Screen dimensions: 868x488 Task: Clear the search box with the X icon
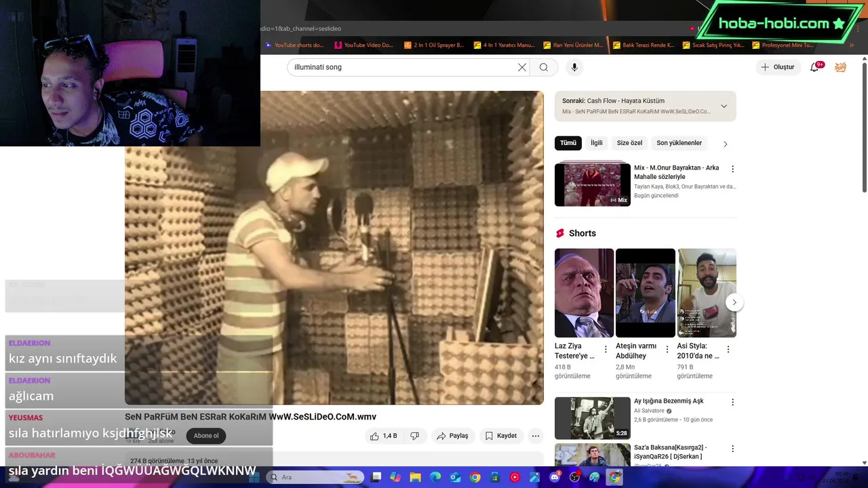coord(522,67)
